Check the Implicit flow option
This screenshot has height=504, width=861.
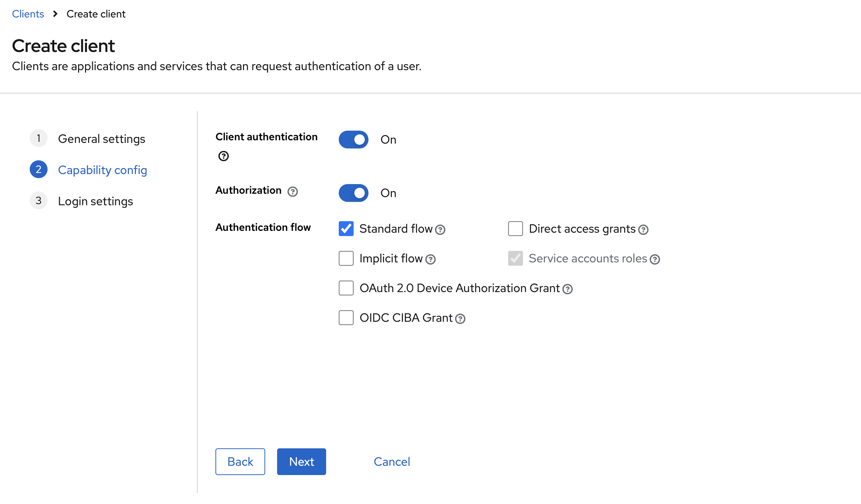(346, 258)
